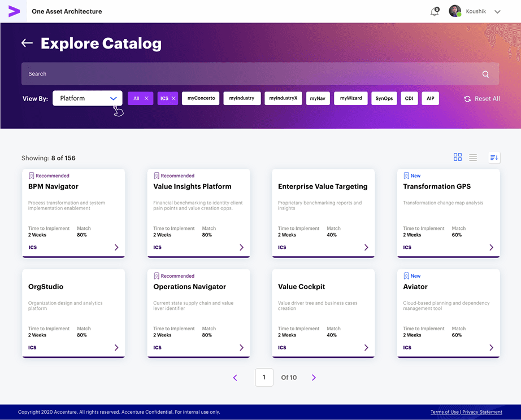Select the myNav platform filter

click(x=318, y=98)
